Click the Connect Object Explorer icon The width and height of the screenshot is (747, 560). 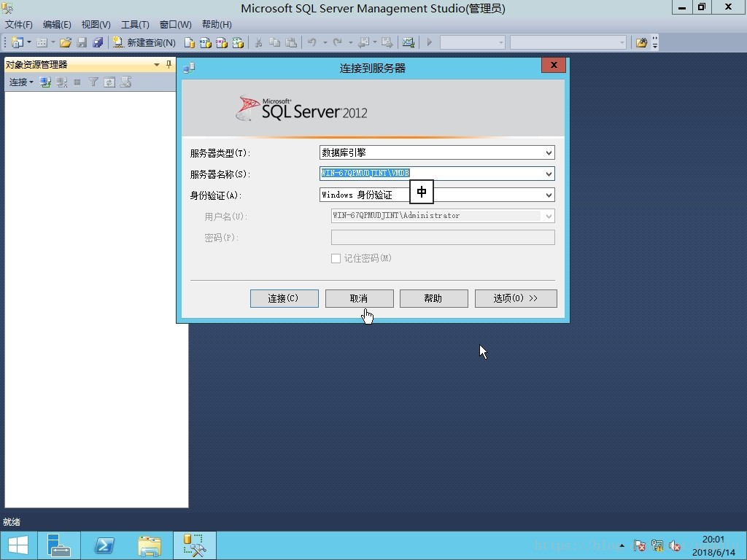tap(45, 82)
